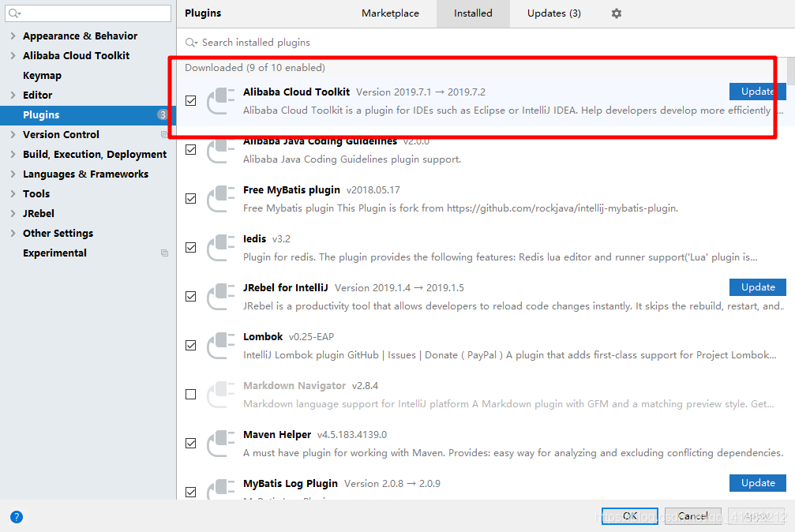
Task: Click the Maven Helper plugin icon
Action: [220, 444]
